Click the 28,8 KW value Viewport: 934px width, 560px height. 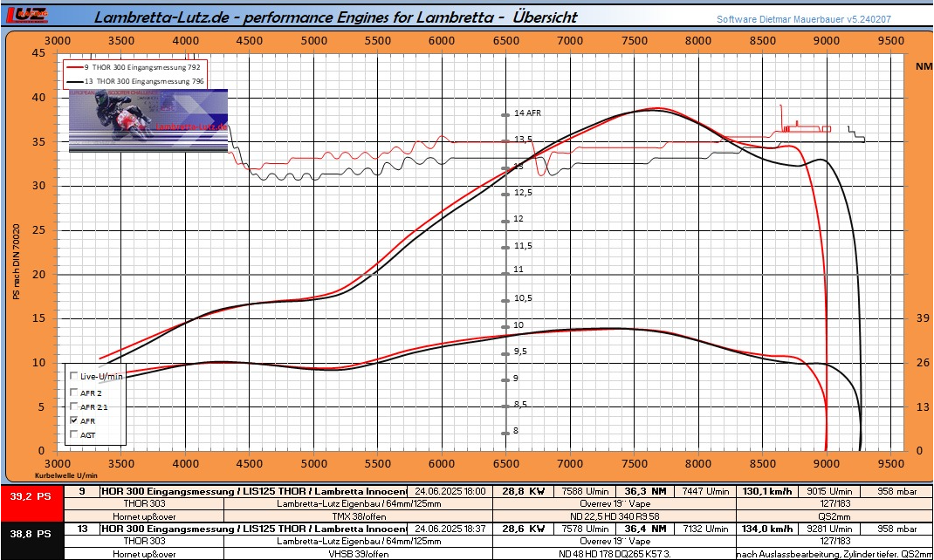click(x=523, y=492)
